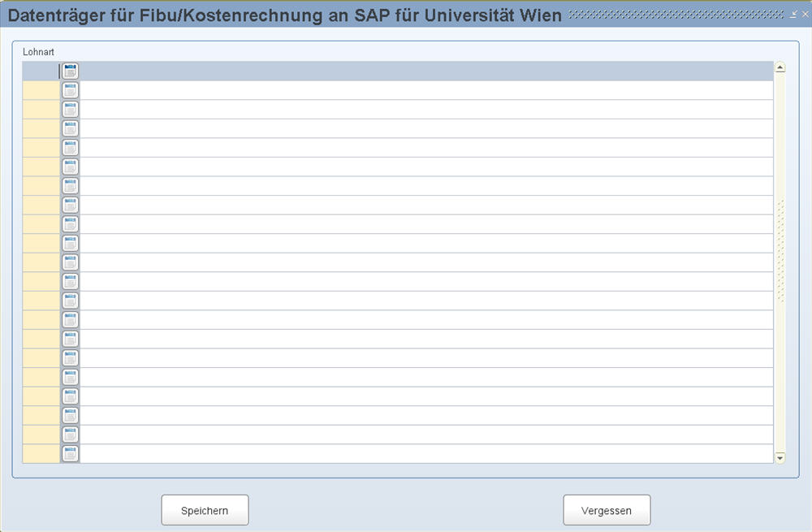812x532 pixels.
Task: Click the vertical scrollbar track of Lohnart table
Action: (x=780, y=262)
